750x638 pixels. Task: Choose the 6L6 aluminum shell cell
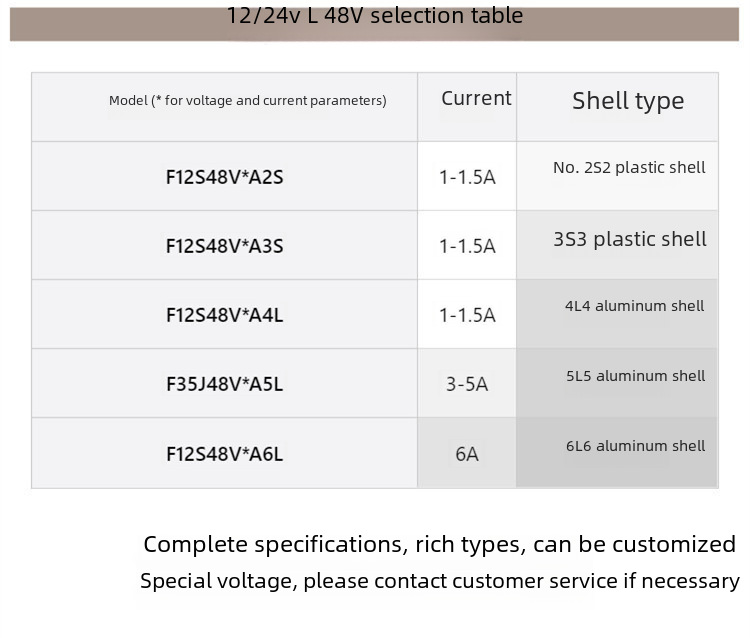[x=635, y=446]
